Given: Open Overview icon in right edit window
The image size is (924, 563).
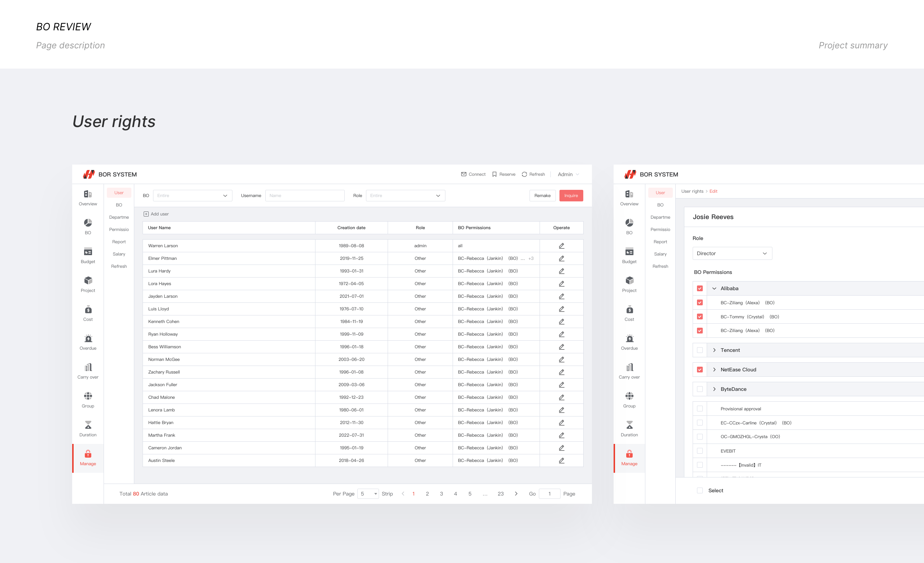Looking at the screenshot, I should pos(629,194).
